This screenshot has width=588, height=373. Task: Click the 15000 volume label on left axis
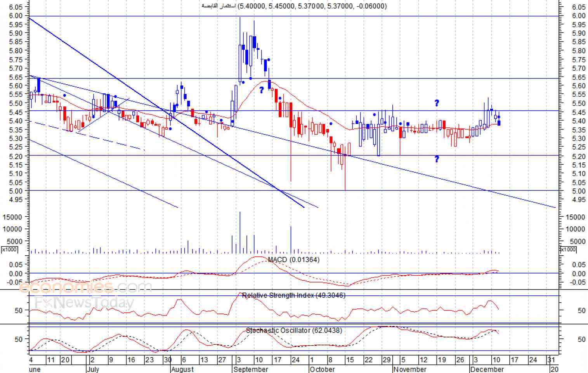tap(12, 217)
